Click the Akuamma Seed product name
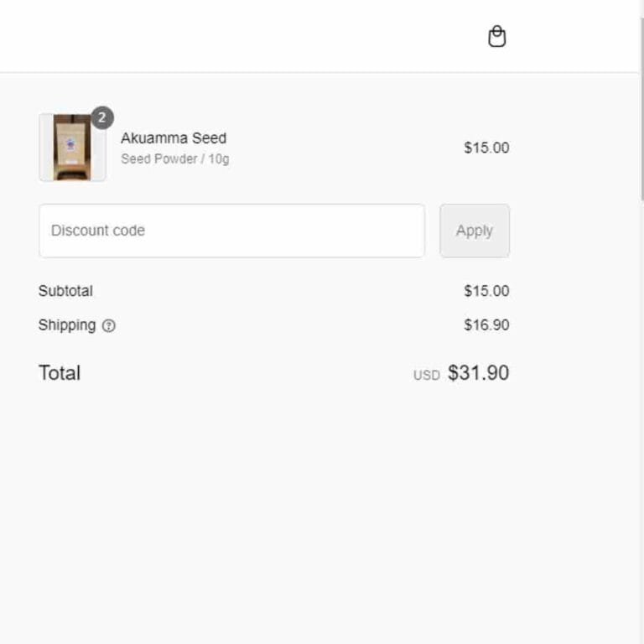The image size is (644, 644). tap(174, 138)
